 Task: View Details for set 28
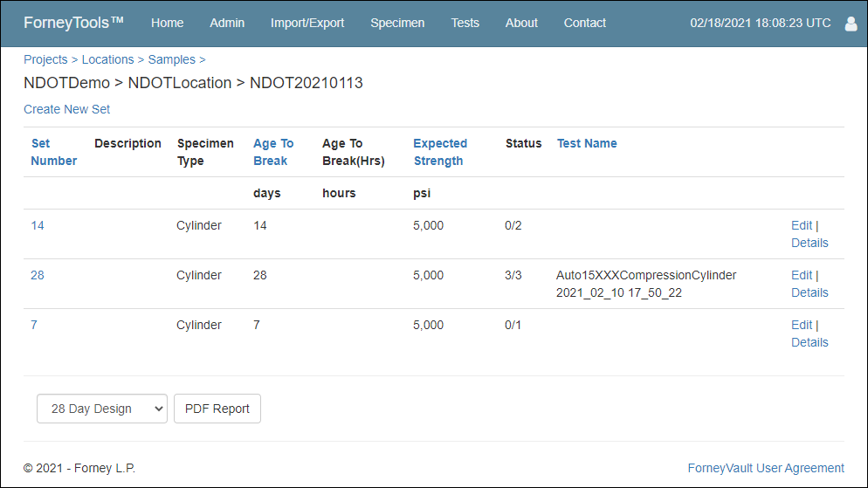tap(809, 292)
